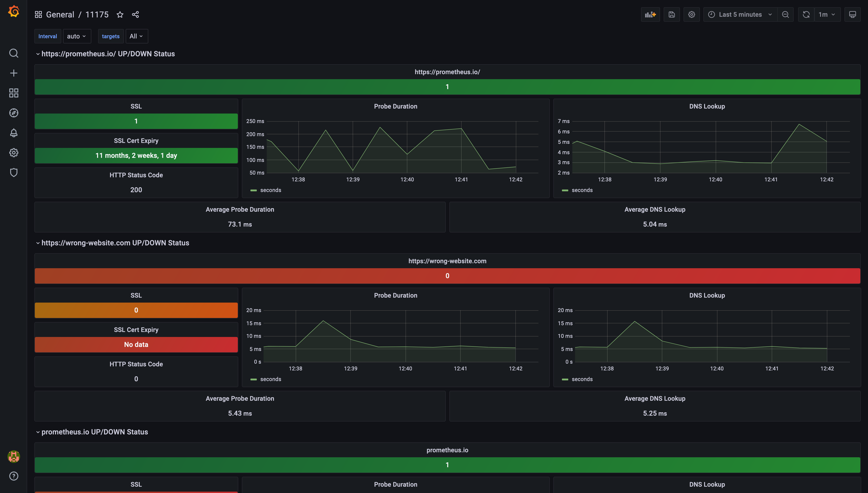Open dashboard search with the magnifier icon
Screen dimensions: 868x493
14,53
